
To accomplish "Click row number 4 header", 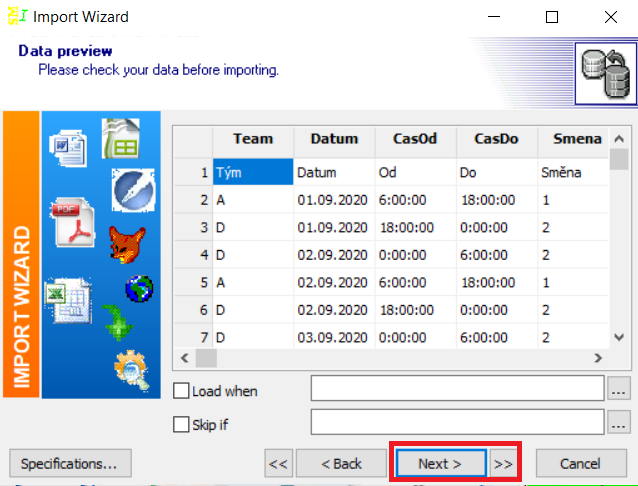I will click(x=194, y=255).
